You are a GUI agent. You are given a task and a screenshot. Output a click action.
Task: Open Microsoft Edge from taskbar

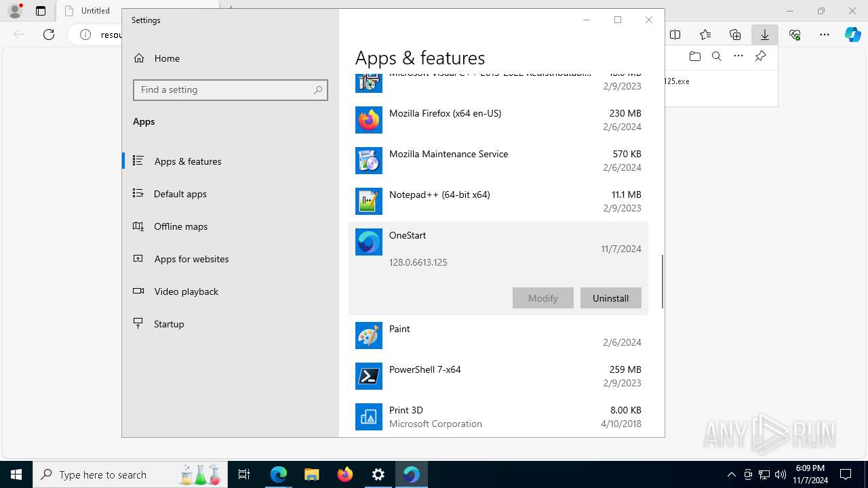point(279,474)
